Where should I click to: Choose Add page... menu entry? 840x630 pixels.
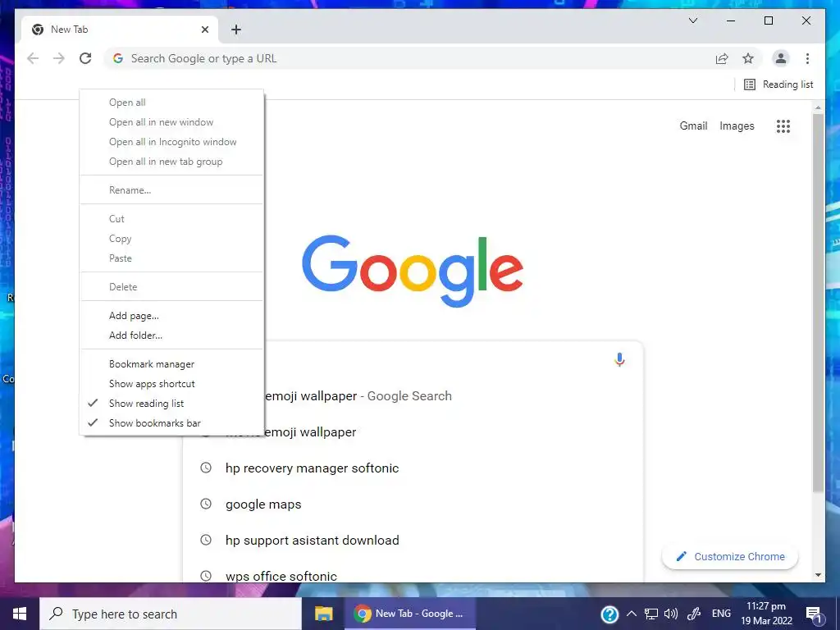171,316
